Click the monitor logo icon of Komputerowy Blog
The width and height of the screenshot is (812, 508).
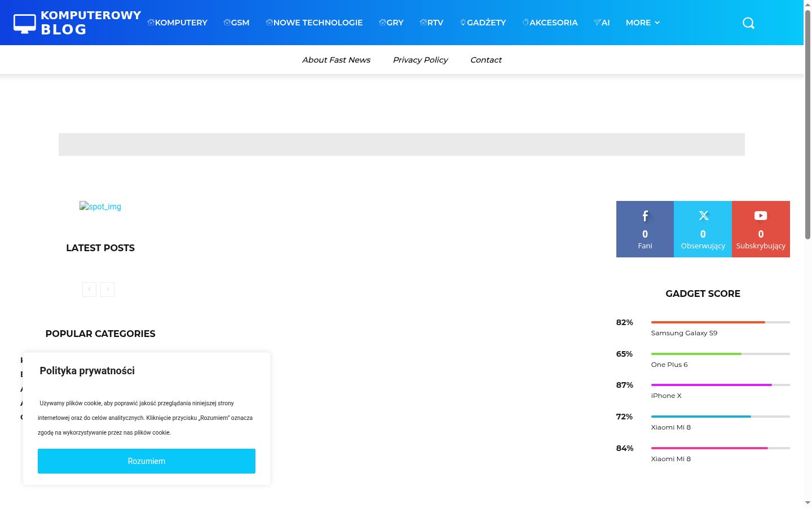pyautogui.click(x=25, y=23)
